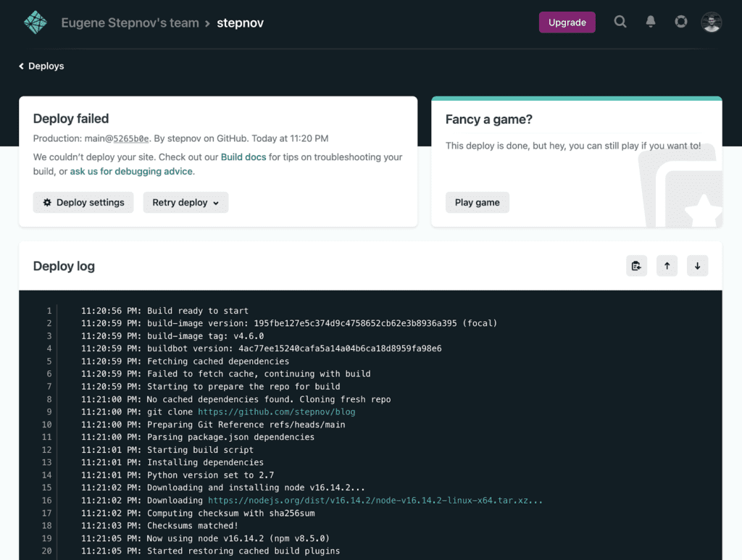Click 'Preparing Git Reference refs/heads/main' line

click(213, 425)
